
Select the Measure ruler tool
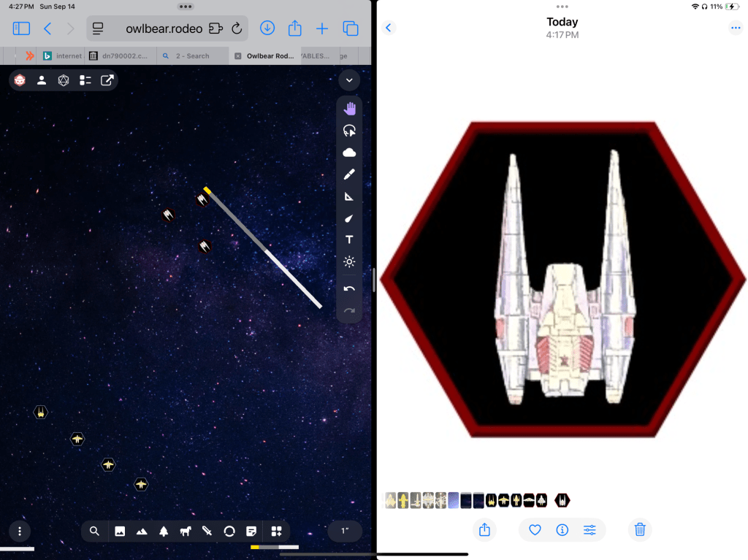coord(349,196)
